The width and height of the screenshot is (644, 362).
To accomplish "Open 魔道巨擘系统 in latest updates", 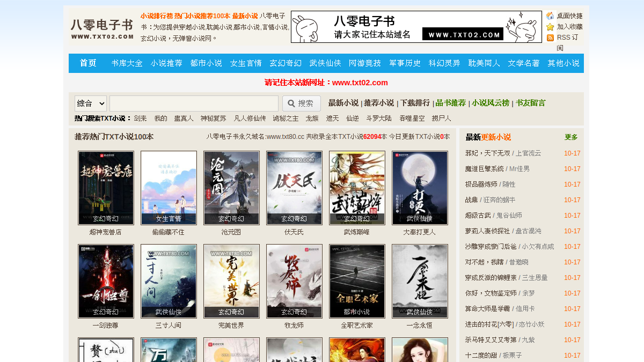I will coord(485,169).
